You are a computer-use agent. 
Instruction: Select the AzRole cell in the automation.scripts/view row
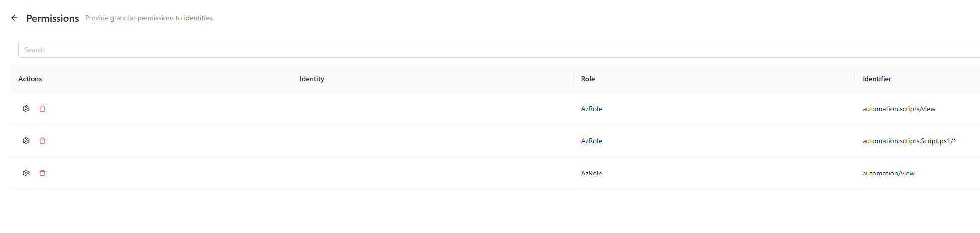pyautogui.click(x=591, y=109)
